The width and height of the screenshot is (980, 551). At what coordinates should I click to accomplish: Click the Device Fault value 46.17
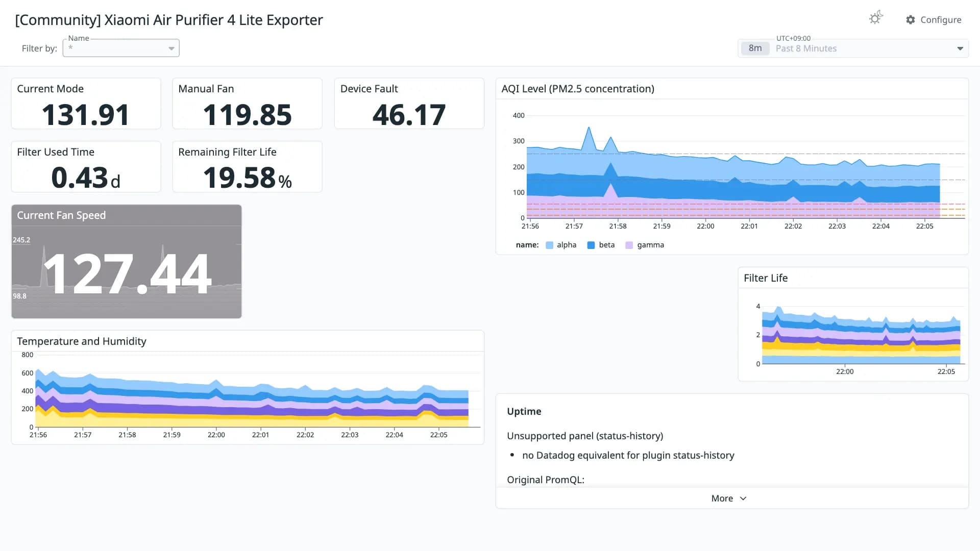tap(409, 115)
